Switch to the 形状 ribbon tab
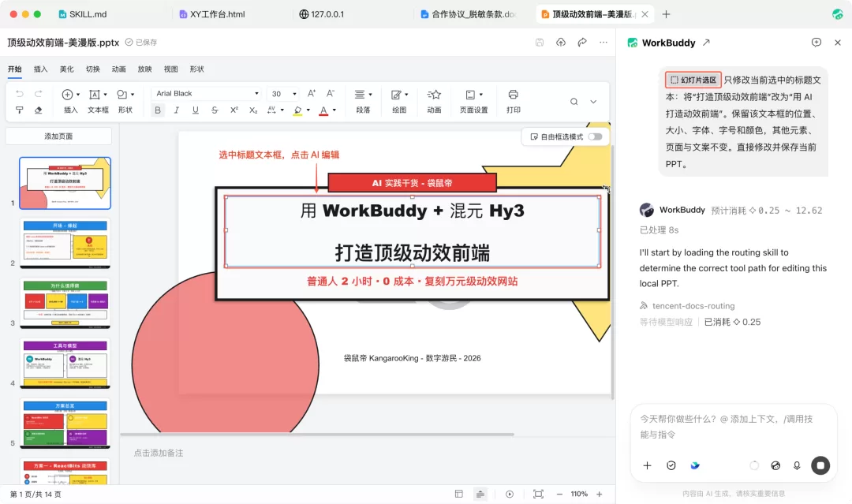The width and height of the screenshot is (852, 504). click(196, 69)
